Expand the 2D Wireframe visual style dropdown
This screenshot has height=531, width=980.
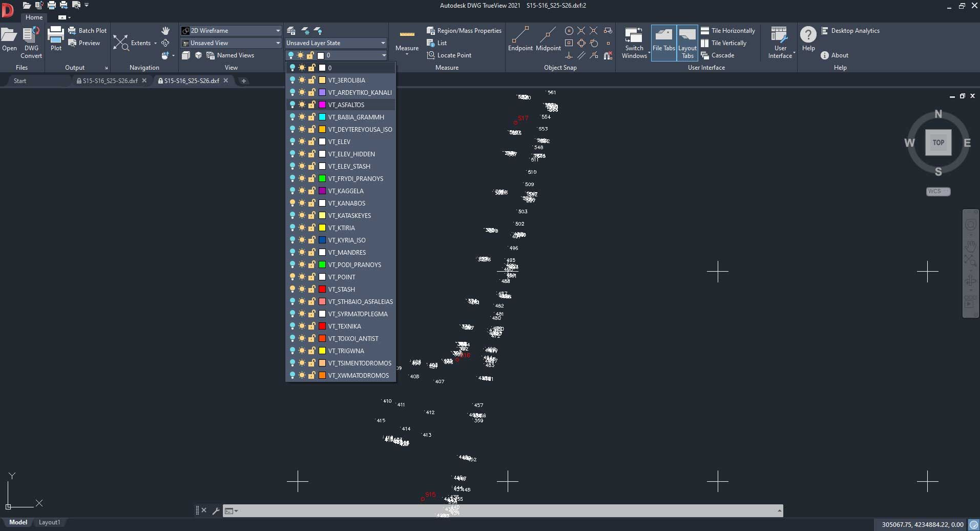point(278,31)
